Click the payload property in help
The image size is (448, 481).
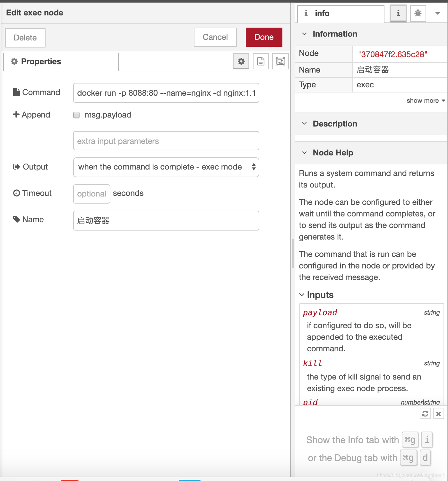(x=320, y=312)
